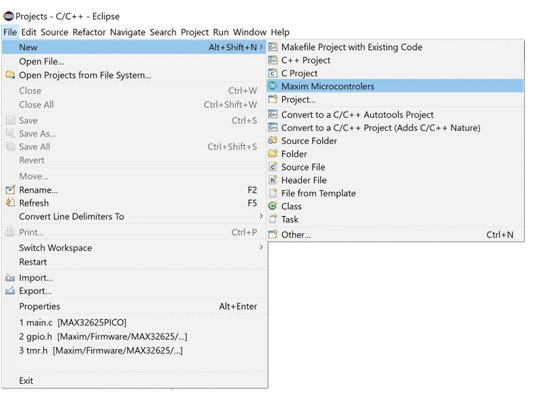Expand the Switch Workspace submenu arrow
This screenshot has height=396, width=536.
261,247
